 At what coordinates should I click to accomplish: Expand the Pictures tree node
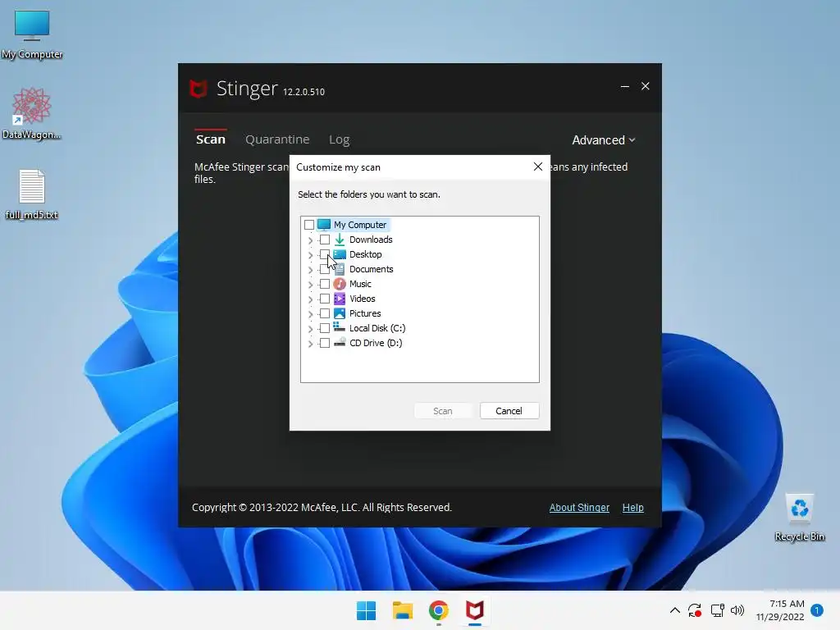310,314
